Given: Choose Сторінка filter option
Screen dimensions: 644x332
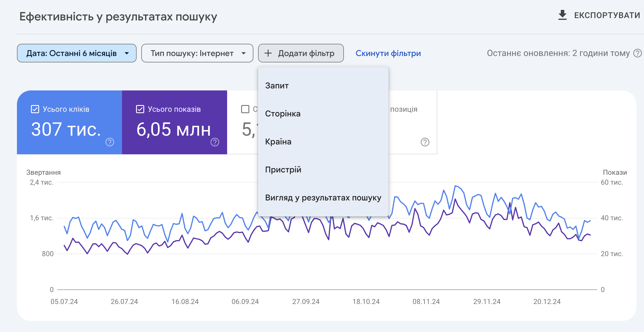Looking at the screenshot, I should point(283,113).
